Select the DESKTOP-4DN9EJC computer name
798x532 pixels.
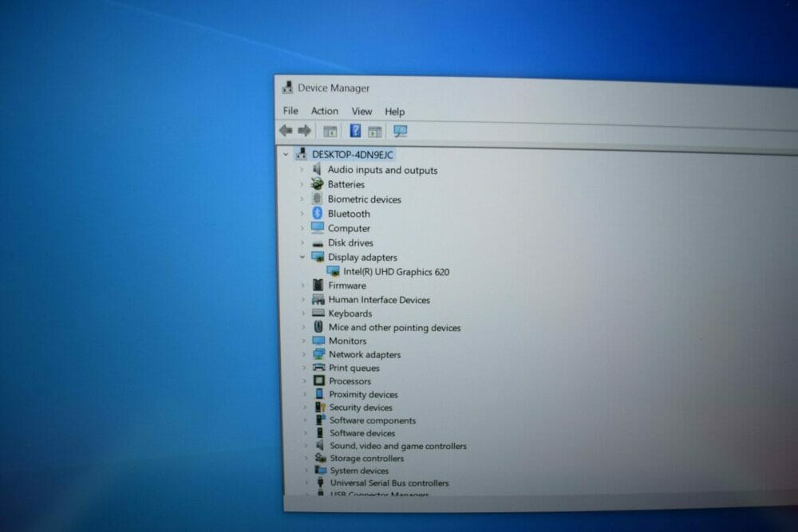point(353,155)
